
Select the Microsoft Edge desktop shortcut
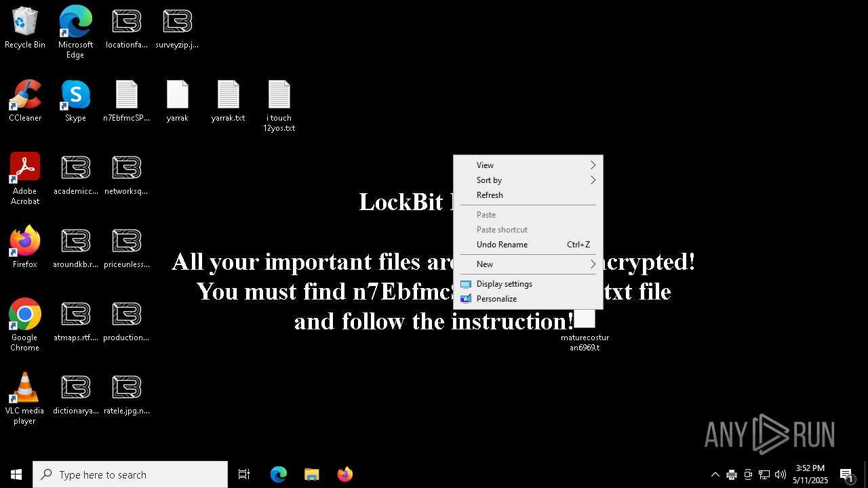point(75,33)
